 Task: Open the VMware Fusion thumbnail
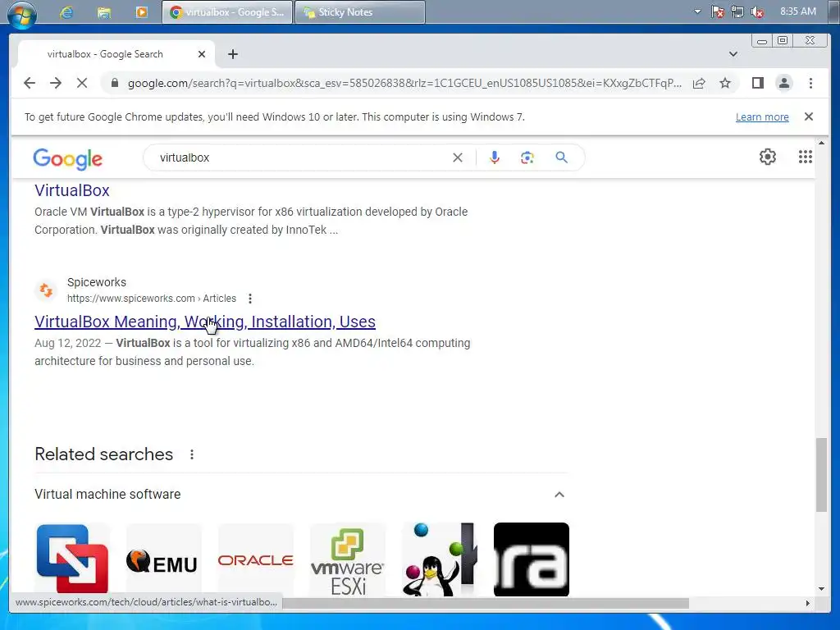72,559
